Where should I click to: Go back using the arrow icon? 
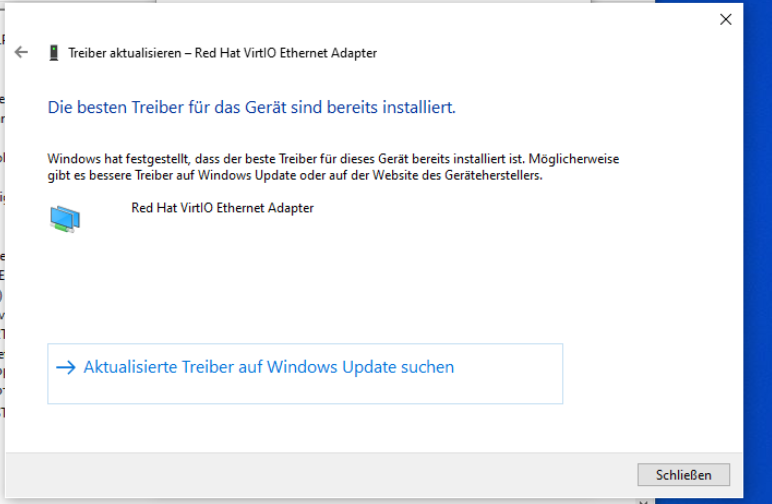click(21, 52)
